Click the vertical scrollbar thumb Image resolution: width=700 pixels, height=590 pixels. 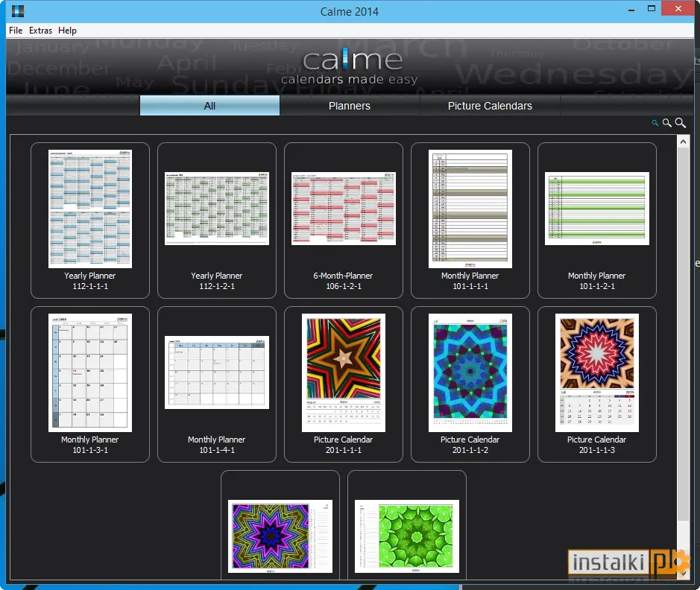(x=683, y=334)
